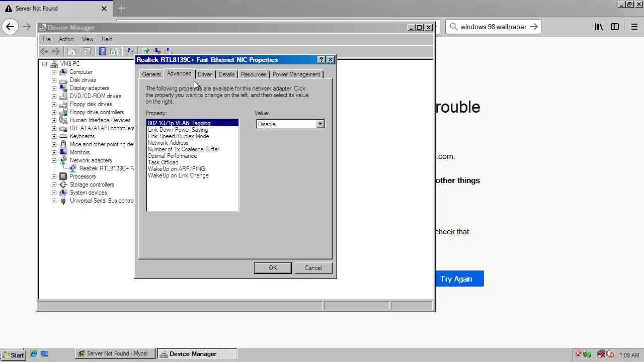Image resolution: width=644 pixels, height=362 pixels.
Task: Select the Realtek RTL8139C+ device in tree
Action: 106,168
